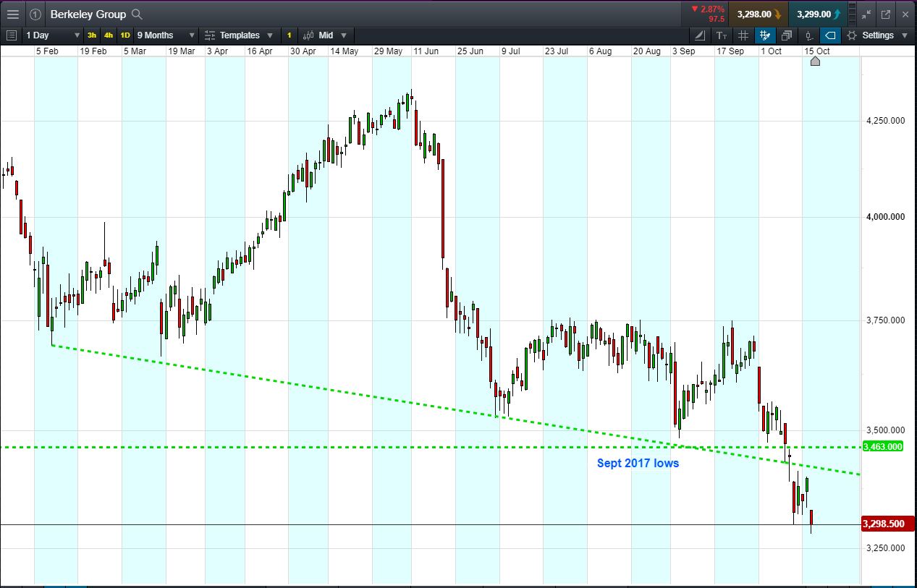This screenshot has height=588, width=917.
Task: Click the candle with line indicator icon
Action: (x=809, y=35)
